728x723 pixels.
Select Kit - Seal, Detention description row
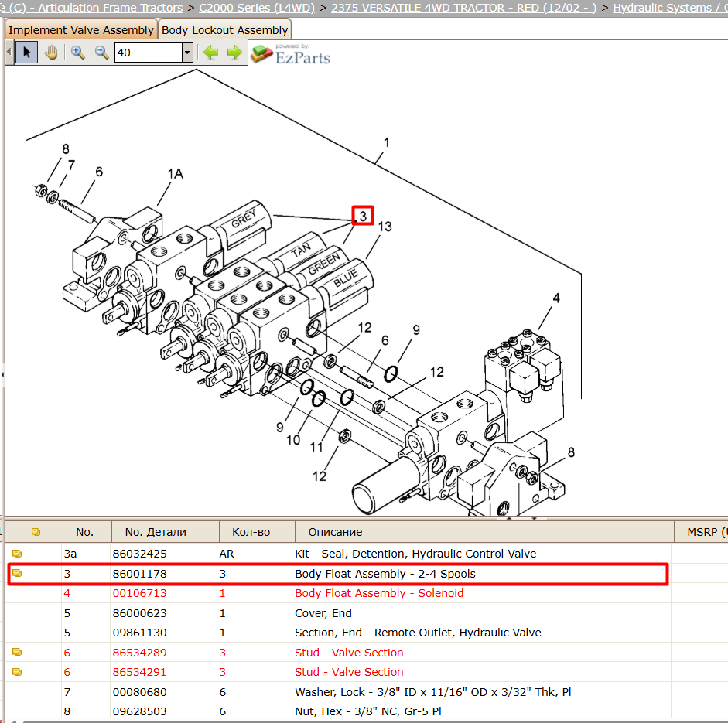click(415, 554)
